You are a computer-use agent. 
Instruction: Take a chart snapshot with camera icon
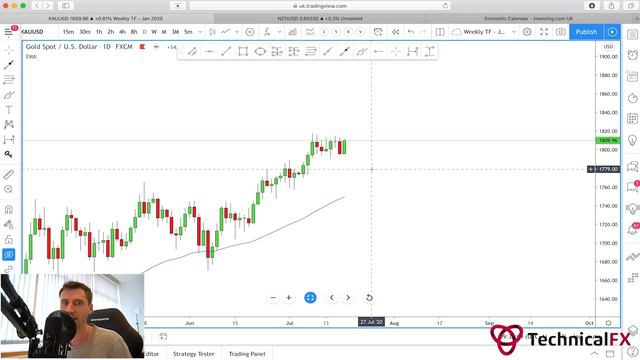pos(560,32)
